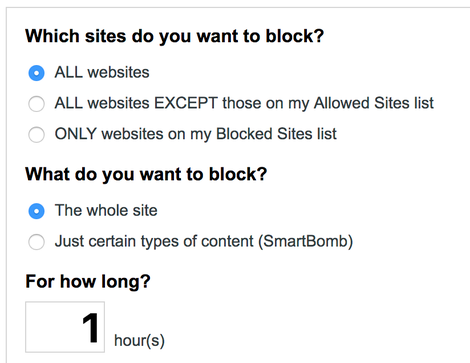Click the 'What do you want to block?' heading
The height and width of the screenshot is (363, 470).
pos(146,174)
